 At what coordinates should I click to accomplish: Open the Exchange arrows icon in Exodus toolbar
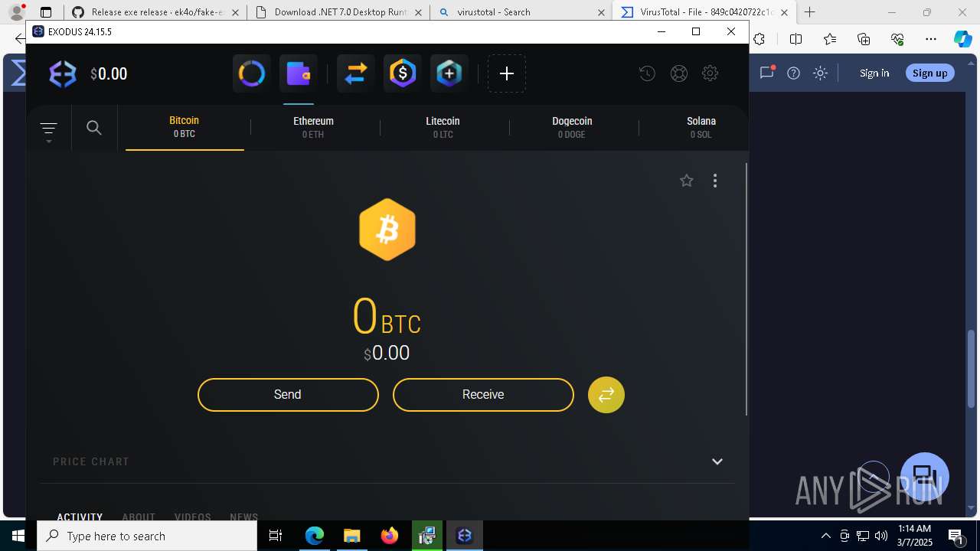pyautogui.click(x=356, y=73)
